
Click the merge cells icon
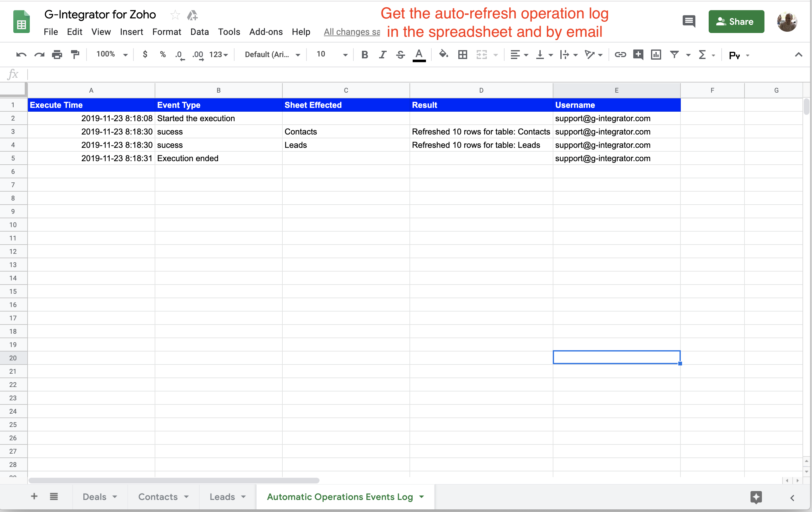click(481, 54)
